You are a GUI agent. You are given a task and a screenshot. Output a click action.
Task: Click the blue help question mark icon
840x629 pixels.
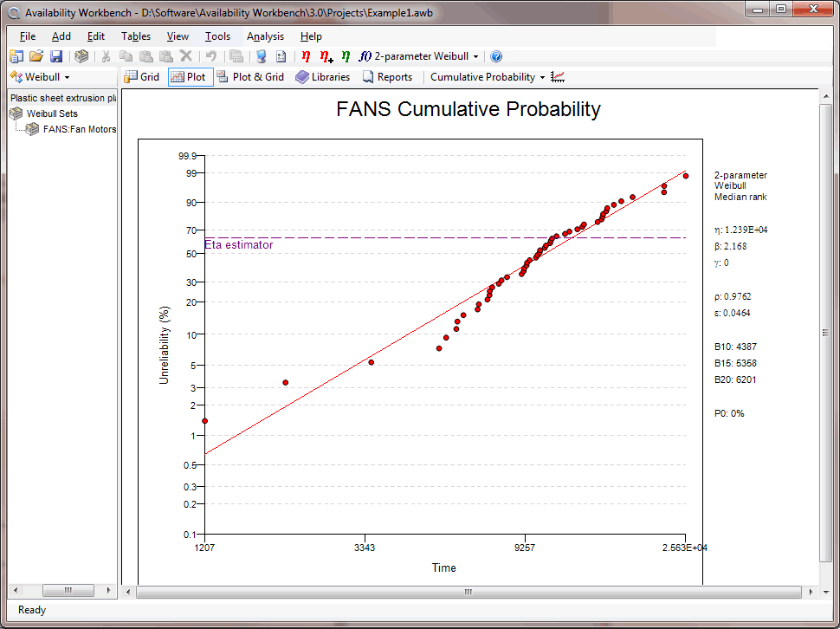pos(496,56)
